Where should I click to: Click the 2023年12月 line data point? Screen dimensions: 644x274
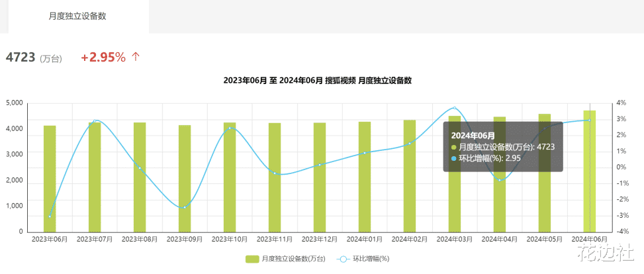point(320,165)
